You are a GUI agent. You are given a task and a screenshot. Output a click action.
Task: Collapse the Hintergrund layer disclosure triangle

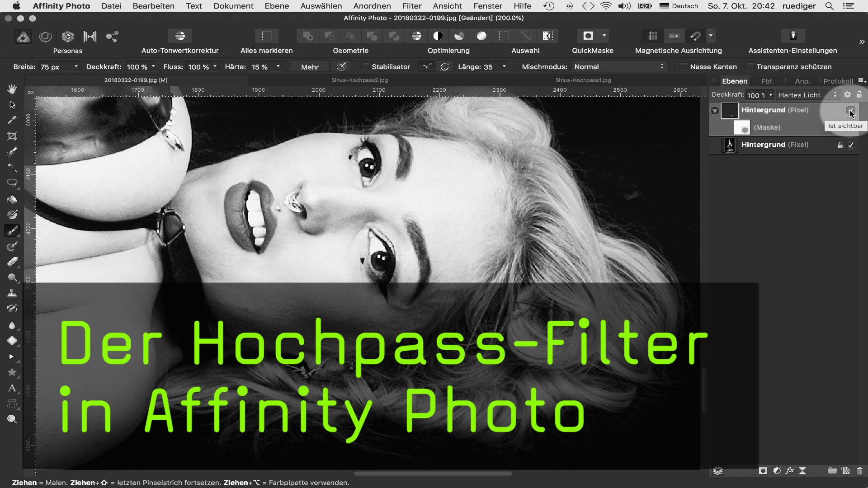click(715, 110)
